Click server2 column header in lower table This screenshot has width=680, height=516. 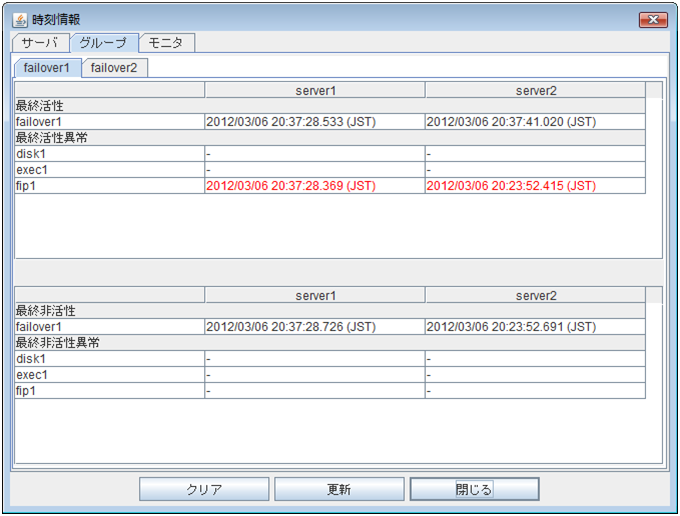click(535, 296)
